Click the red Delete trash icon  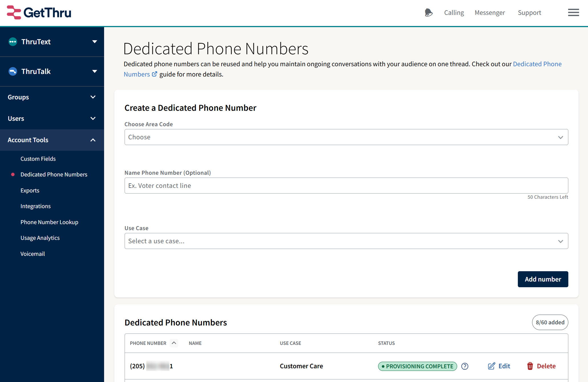530,366
